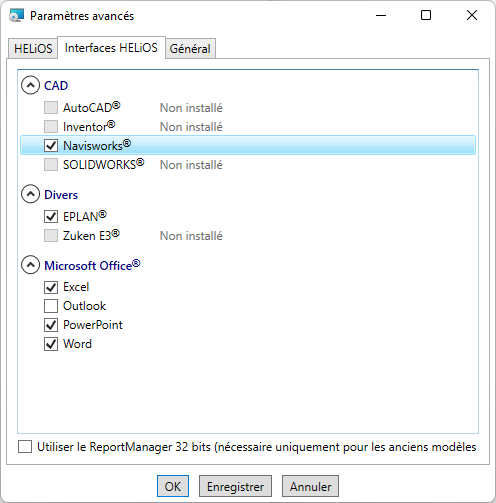Click the CAD group heading
This screenshot has height=503, width=496.
point(56,86)
